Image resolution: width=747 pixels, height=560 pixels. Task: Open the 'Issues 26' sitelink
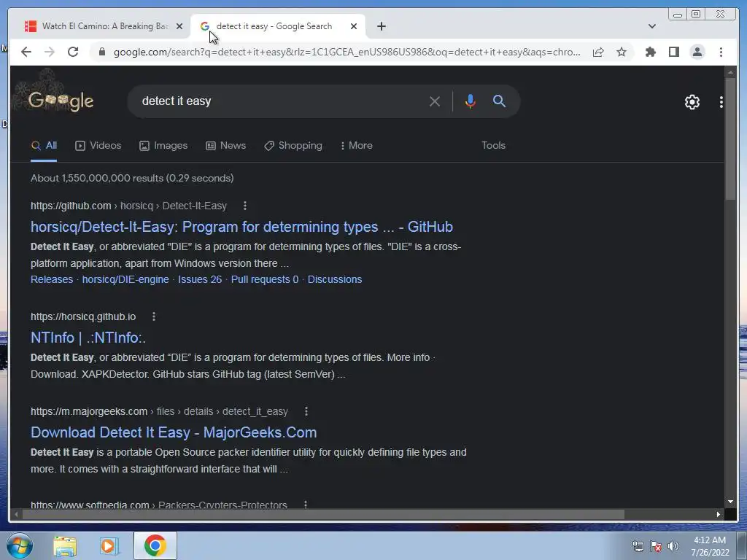(200, 279)
